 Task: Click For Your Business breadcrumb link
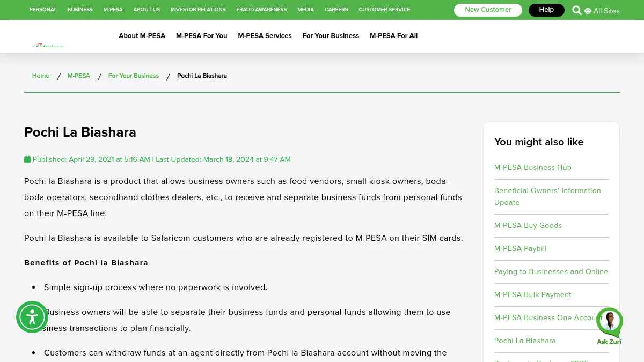click(x=134, y=76)
